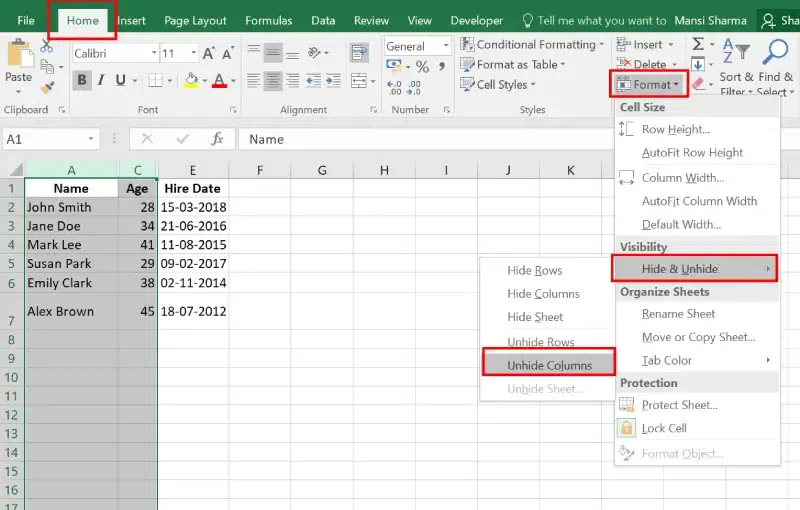
Task: Switch to the Formulas tab
Action: pos(268,20)
